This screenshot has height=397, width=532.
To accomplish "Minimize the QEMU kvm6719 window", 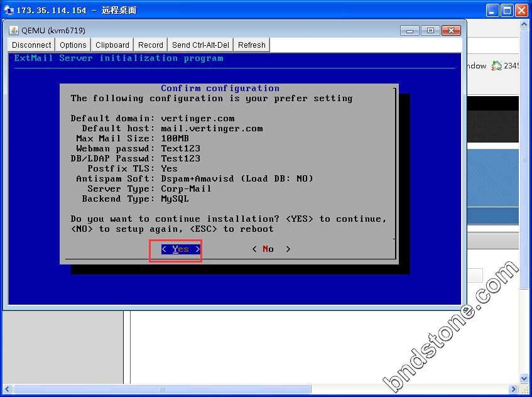I will coord(410,31).
